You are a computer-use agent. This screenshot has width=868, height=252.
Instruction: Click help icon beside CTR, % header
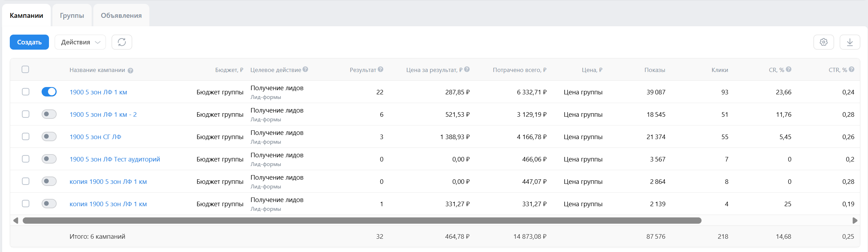pos(852,70)
